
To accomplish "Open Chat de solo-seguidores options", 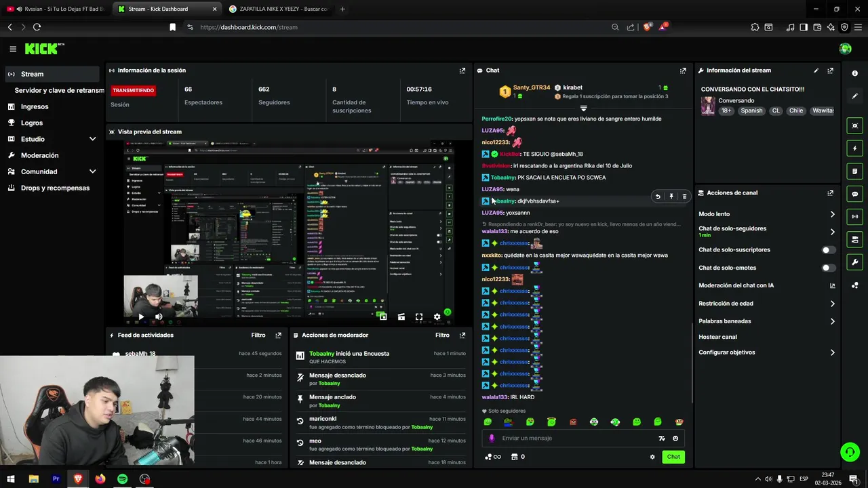I will coord(767,232).
